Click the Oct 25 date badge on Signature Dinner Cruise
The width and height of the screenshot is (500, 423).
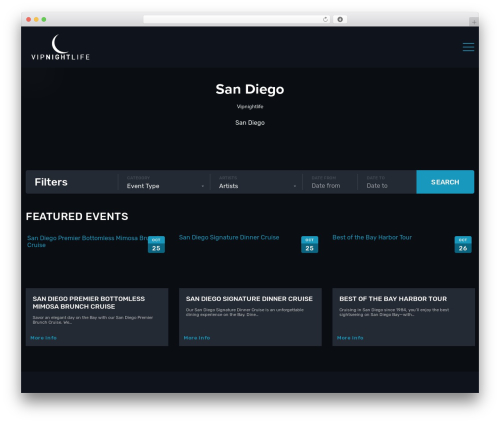tap(309, 244)
